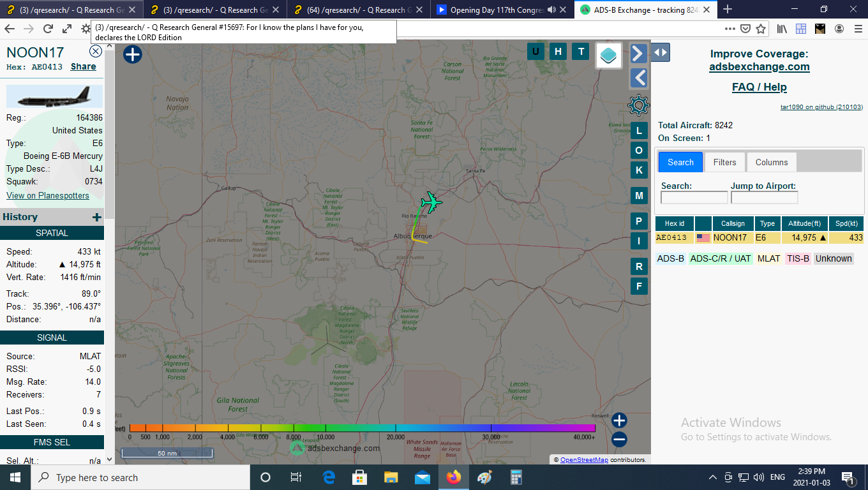868x490 pixels.
Task: Expand the History section plus icon
Action: coord(97,217)
